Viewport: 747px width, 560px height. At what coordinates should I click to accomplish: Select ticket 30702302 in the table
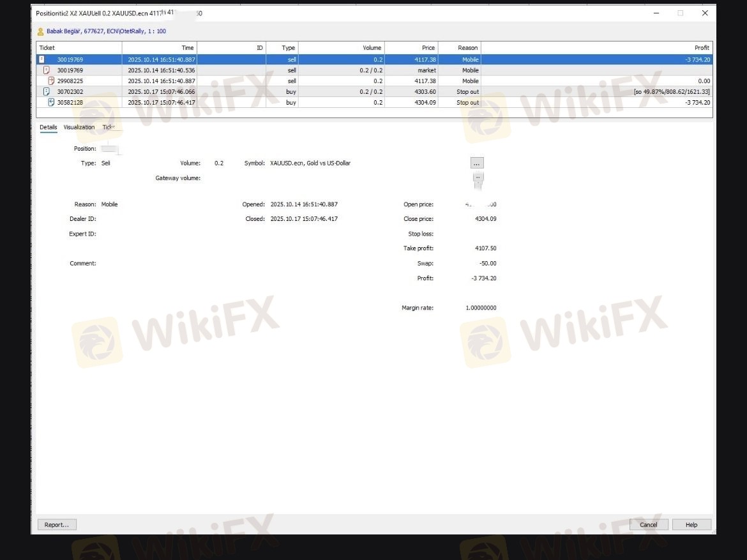pos(70,91)
